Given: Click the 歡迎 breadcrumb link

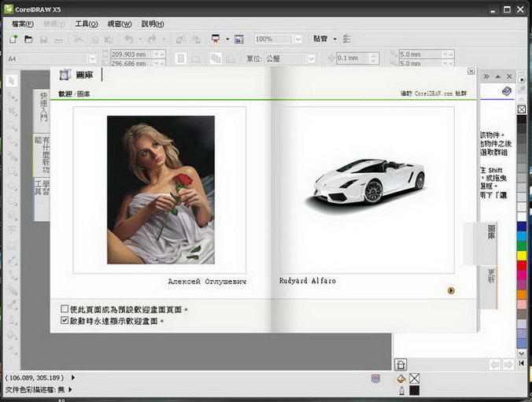Looking at the screenshot, I should (65, 94).
